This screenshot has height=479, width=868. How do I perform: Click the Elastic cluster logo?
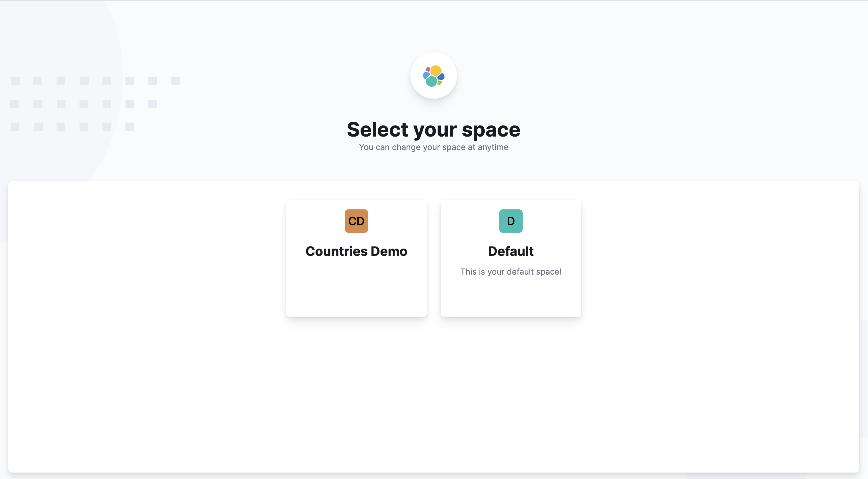click(x=433, y=76)
